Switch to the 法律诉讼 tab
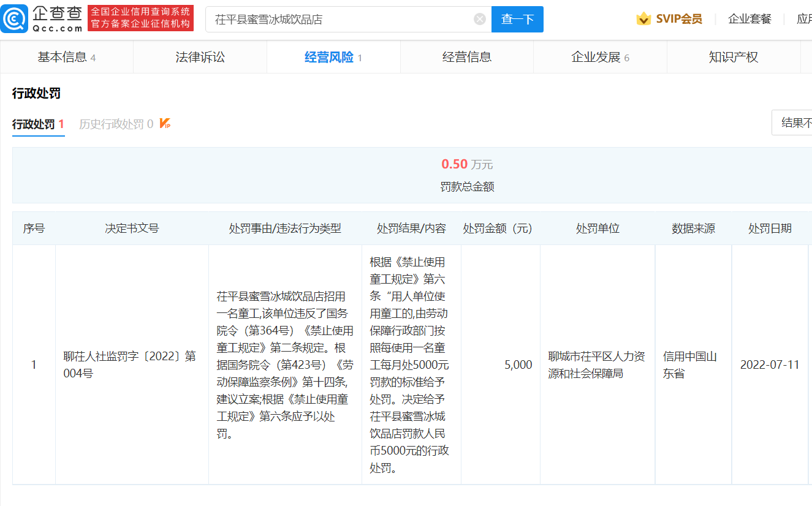 200,57
